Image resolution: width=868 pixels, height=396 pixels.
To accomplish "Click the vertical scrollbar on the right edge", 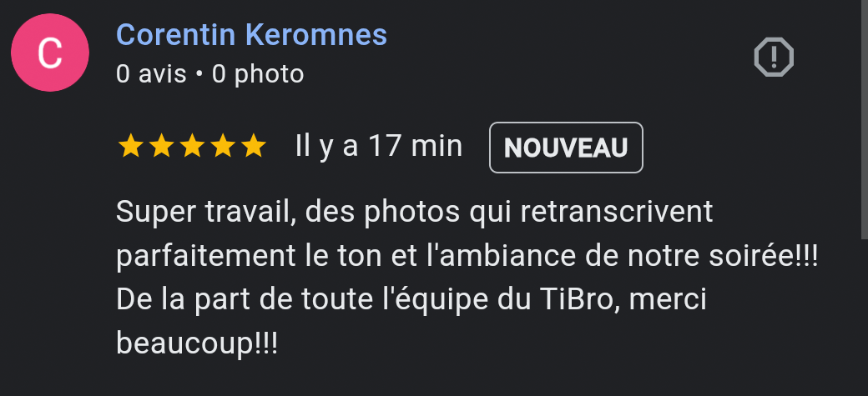I will [x=864, y=119].
